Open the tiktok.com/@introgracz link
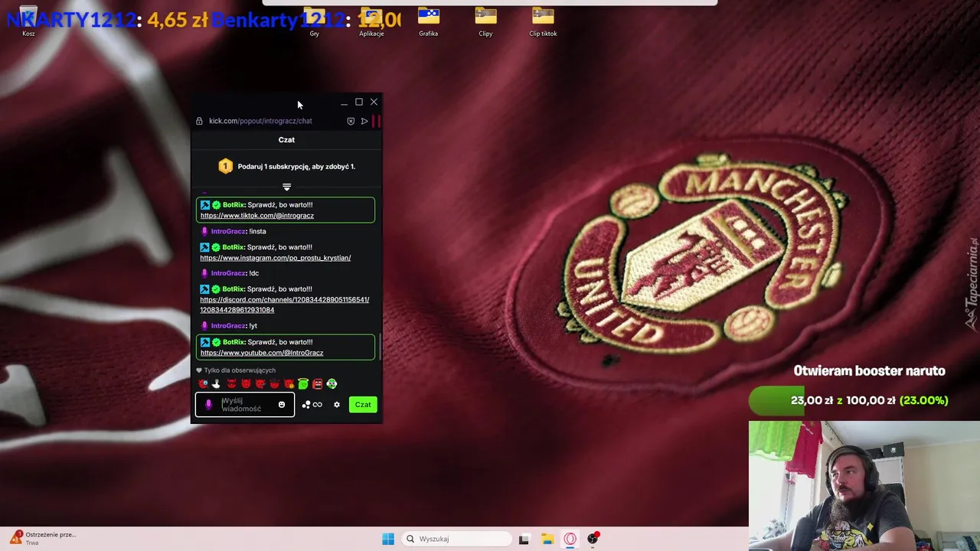This screenshot has height=551, width=980. click(257, 216)
